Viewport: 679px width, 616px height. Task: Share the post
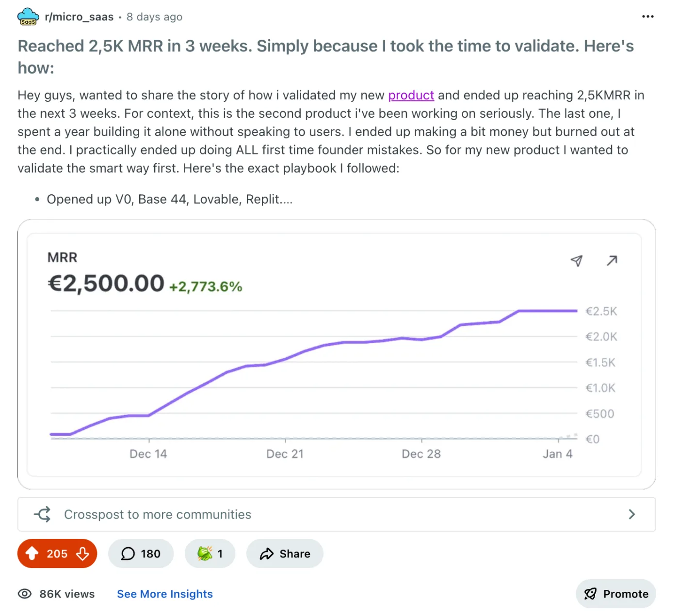tap(285, 553)
